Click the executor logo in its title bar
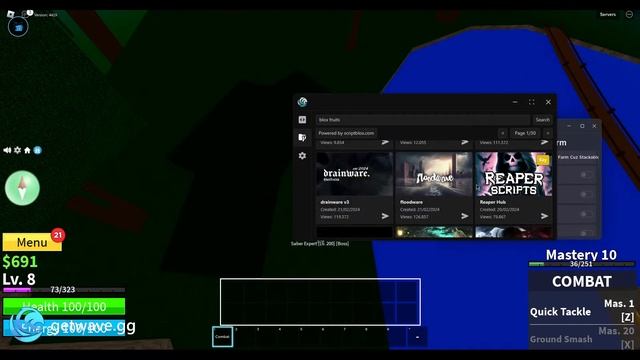The height and width of the screenshot is (360, 640). [302, 102]
